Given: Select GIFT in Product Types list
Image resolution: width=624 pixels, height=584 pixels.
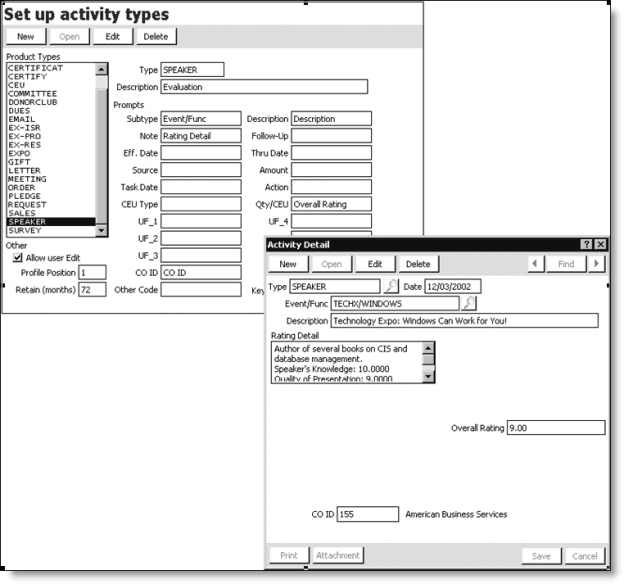Looking at the screenshot, I should coord(51,162).
